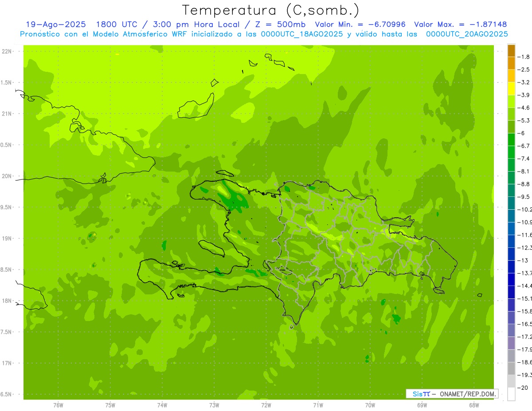Click 'Valor Max. = -1.87148' text
The image size is (532, 411).
pos(460,24)
